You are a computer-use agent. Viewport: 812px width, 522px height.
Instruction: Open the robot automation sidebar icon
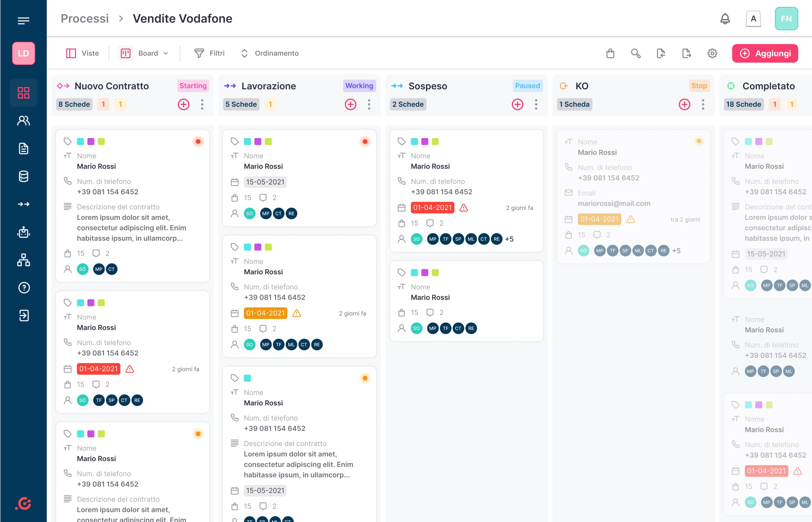tap(23, 232)
